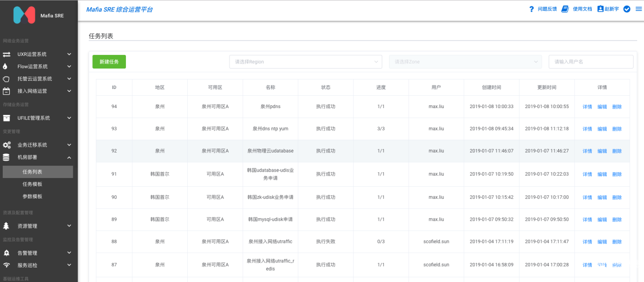Open the hamburger menu icon at top right
Screen dimensions: 644x282
pos(639,9)
